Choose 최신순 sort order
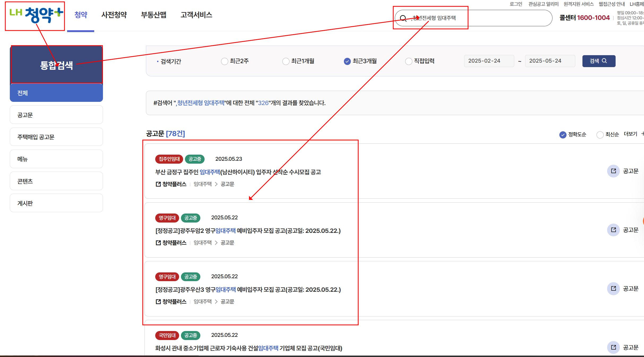 600,135
